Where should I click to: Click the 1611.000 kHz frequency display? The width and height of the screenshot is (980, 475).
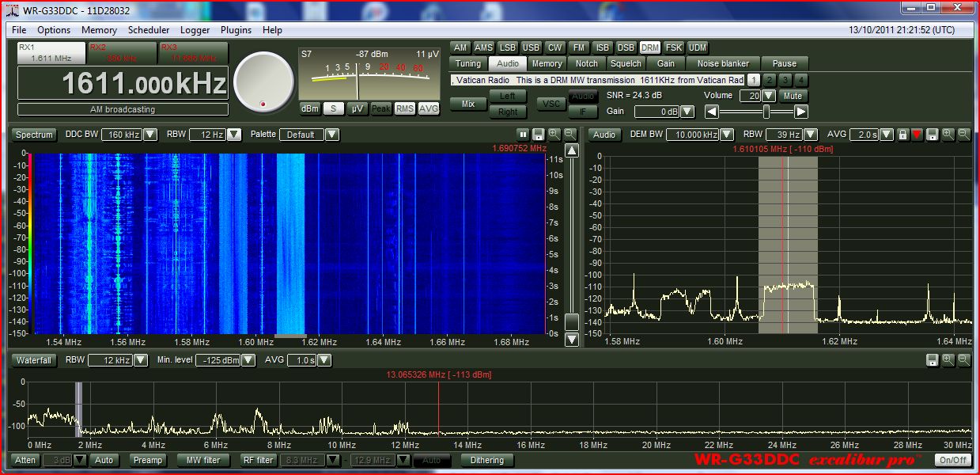[123, 83]
